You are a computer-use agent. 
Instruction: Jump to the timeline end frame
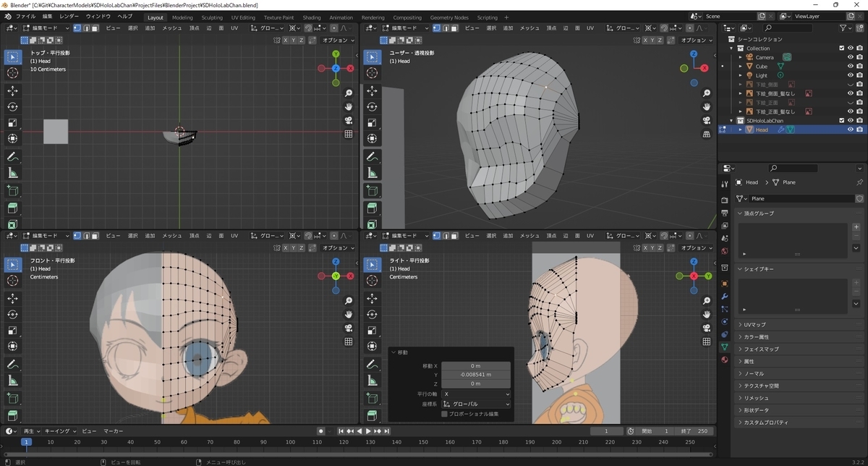(388, 431)
